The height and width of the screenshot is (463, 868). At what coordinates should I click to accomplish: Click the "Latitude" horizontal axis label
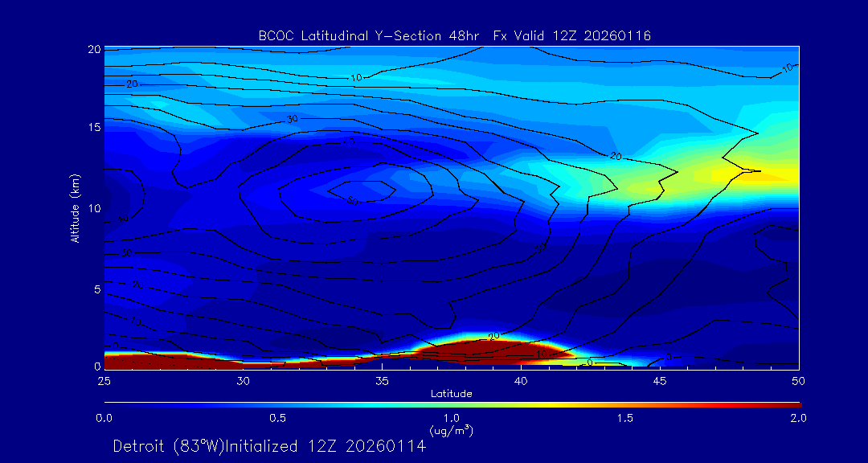click(x=451, y=394)
